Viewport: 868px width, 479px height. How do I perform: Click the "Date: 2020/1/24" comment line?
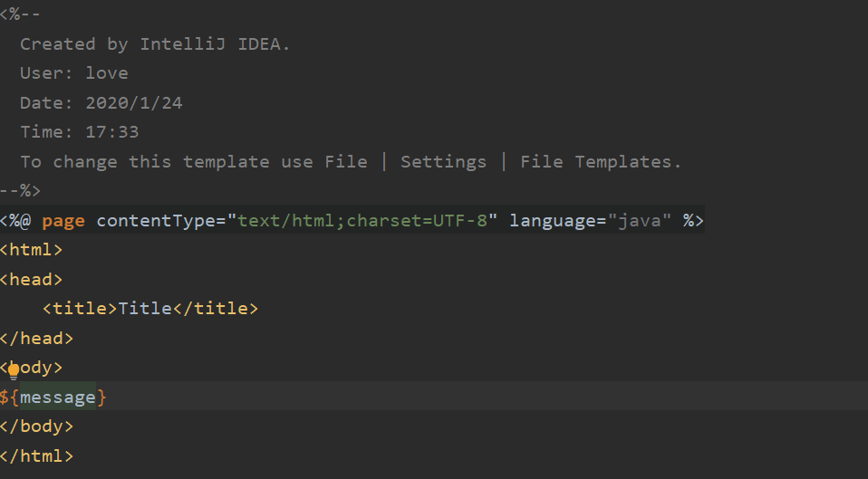(101, 102)
